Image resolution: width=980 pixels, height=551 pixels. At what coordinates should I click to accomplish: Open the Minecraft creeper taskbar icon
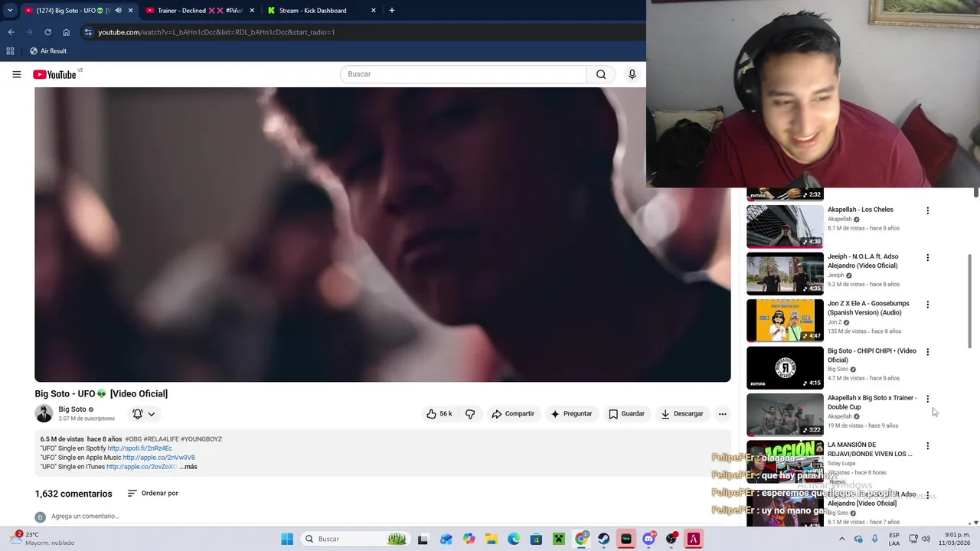click(559, 539)
